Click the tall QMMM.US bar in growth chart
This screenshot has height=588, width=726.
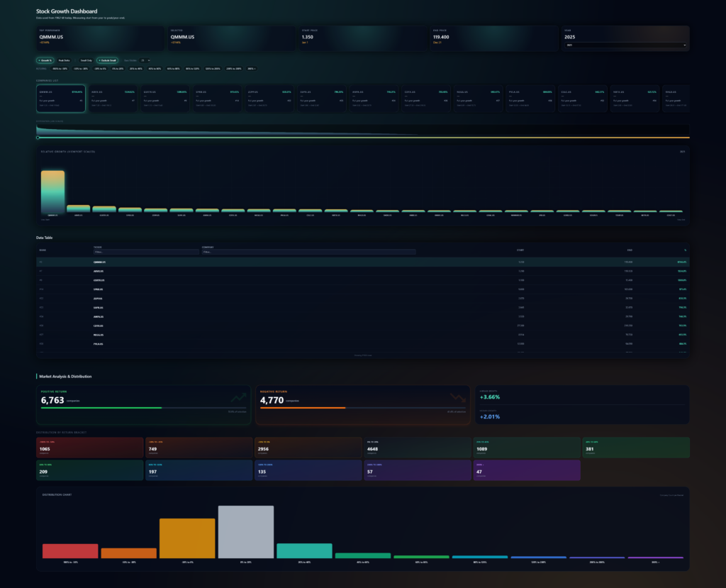[x=53, y=191]
